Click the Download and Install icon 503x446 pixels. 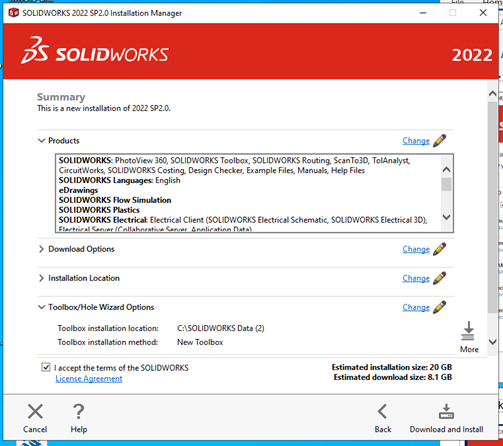tap(446, 412)
